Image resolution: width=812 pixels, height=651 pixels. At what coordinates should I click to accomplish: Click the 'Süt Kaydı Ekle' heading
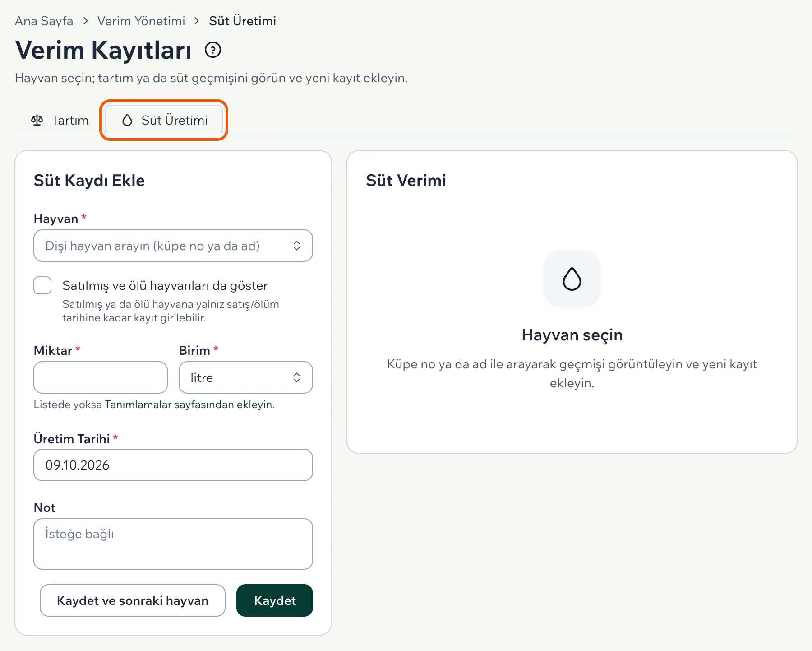[x=89, y=181]
